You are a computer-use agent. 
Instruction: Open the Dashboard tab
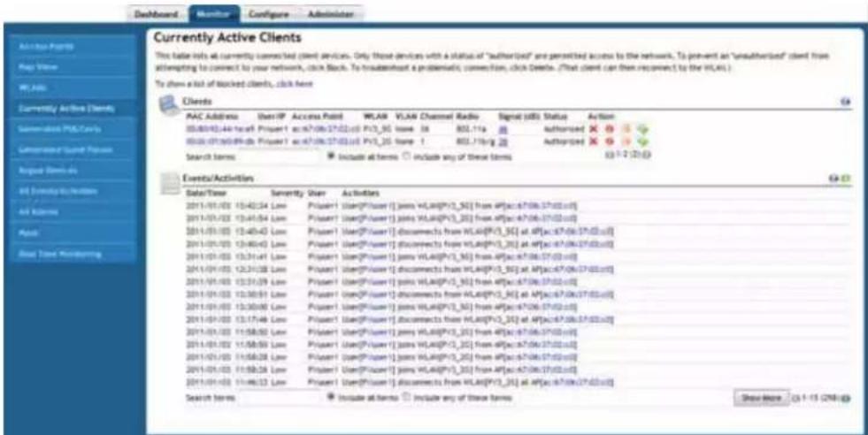tap(156, 14)
